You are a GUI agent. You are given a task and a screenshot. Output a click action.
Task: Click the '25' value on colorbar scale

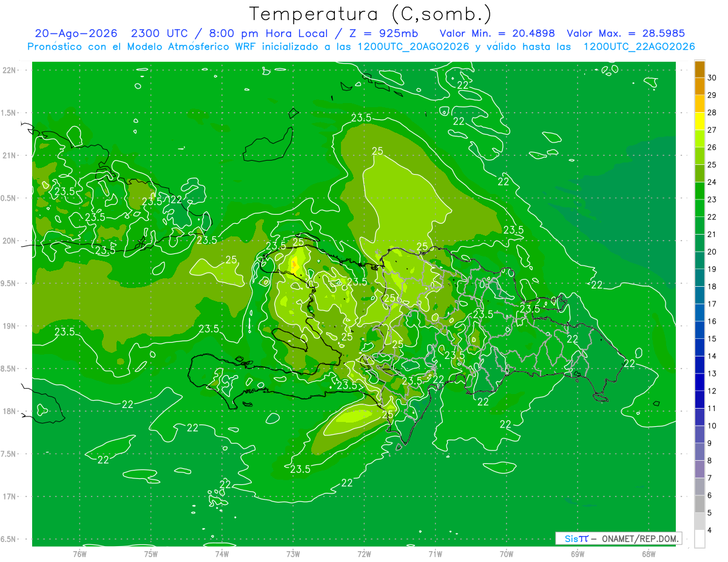[x=712, y=165]
